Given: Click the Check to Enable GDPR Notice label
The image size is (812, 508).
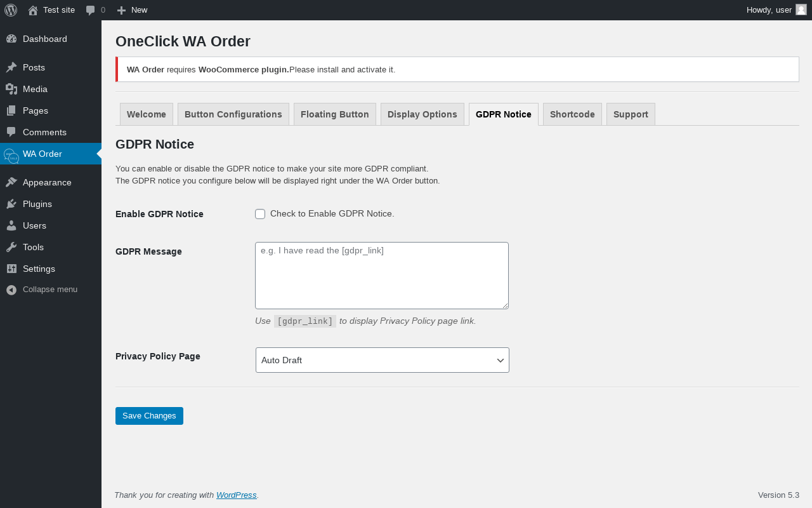Looking at the screenshot, I should [332, 213].
